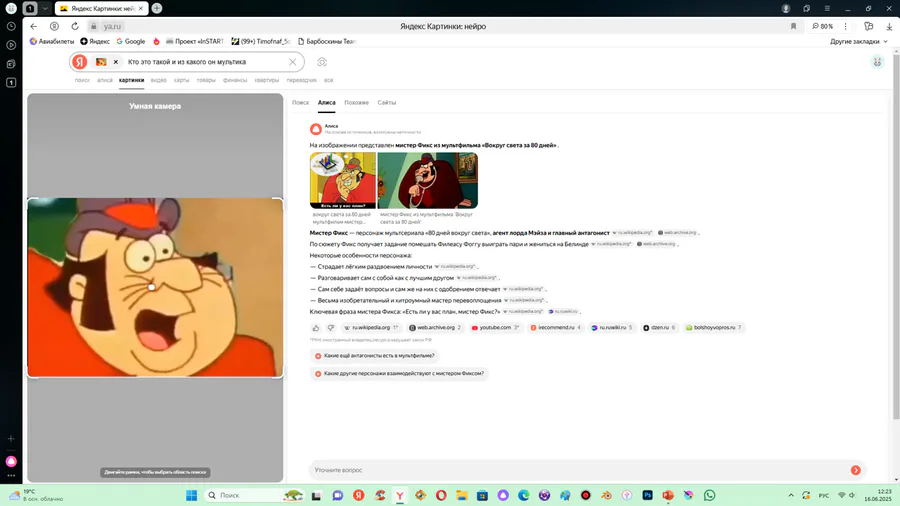This screenshot has width=900, height=506.
Task: Open the Барбоскины Team bookmark
Action: pyautogui.click(x=326, y=41)
